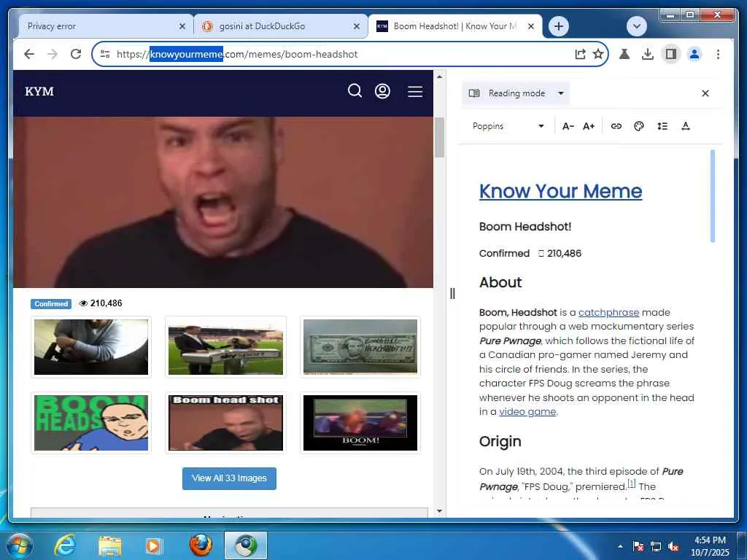The image size is (747, 560).
Task: Open Windows Media Player from taskbar
Action: [153, 545]
